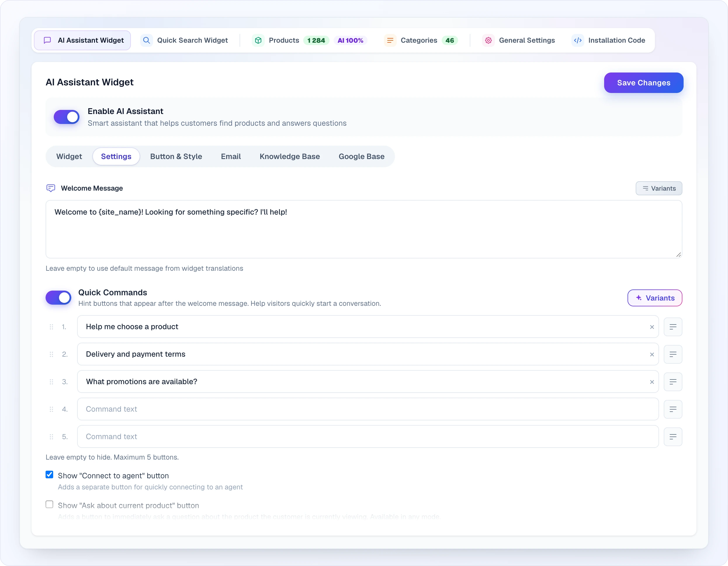
Task: Click the Welcome Message speech icon
Action: pos(51,188)
